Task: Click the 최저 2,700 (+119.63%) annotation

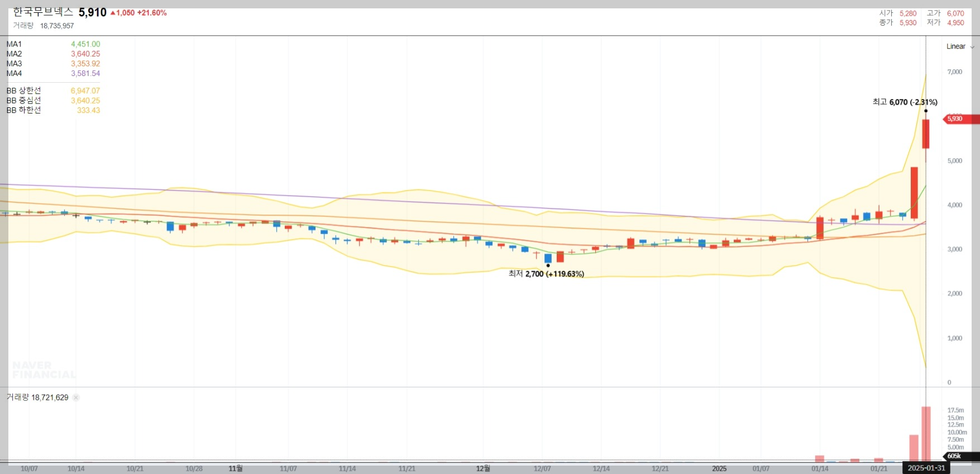Action: click(546, 274)
